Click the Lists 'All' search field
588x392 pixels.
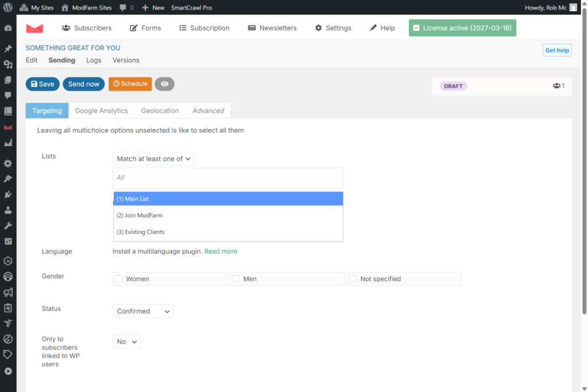point(228,178)
